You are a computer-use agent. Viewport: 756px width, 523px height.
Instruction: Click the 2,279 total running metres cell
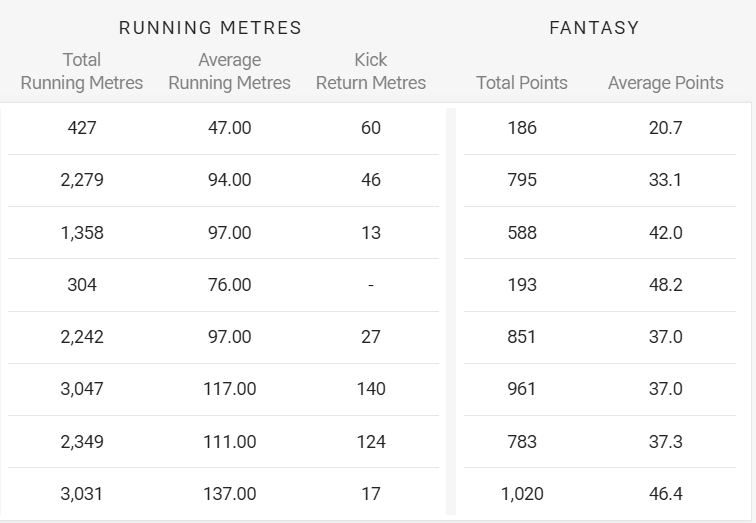(x=82, y=180)
